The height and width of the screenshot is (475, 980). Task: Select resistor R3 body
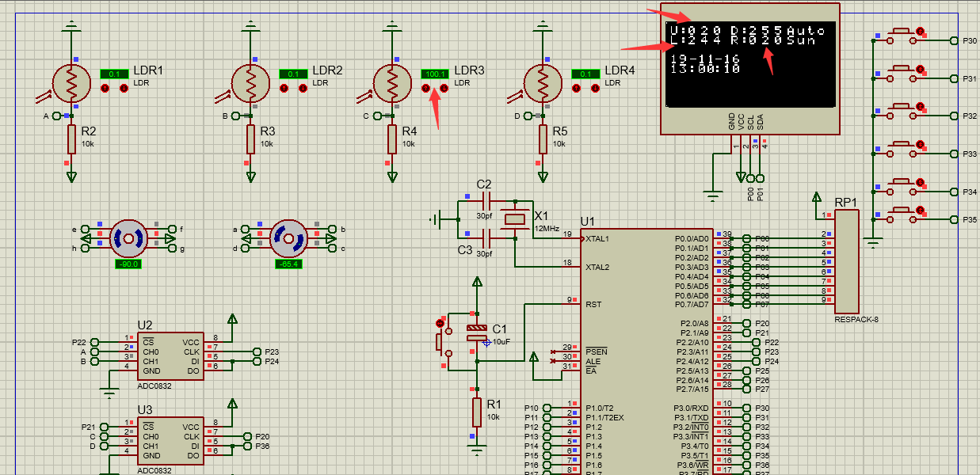(x=250, y=139)
